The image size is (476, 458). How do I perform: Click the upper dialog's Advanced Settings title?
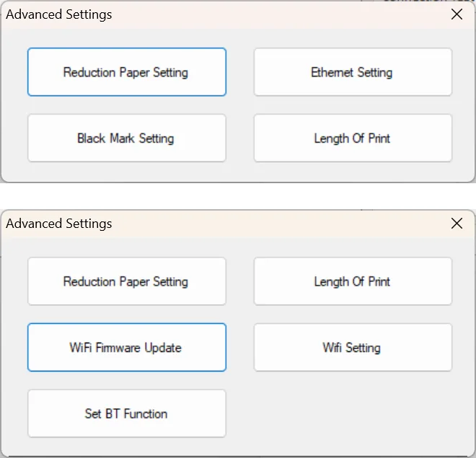(x=59, y=14)
